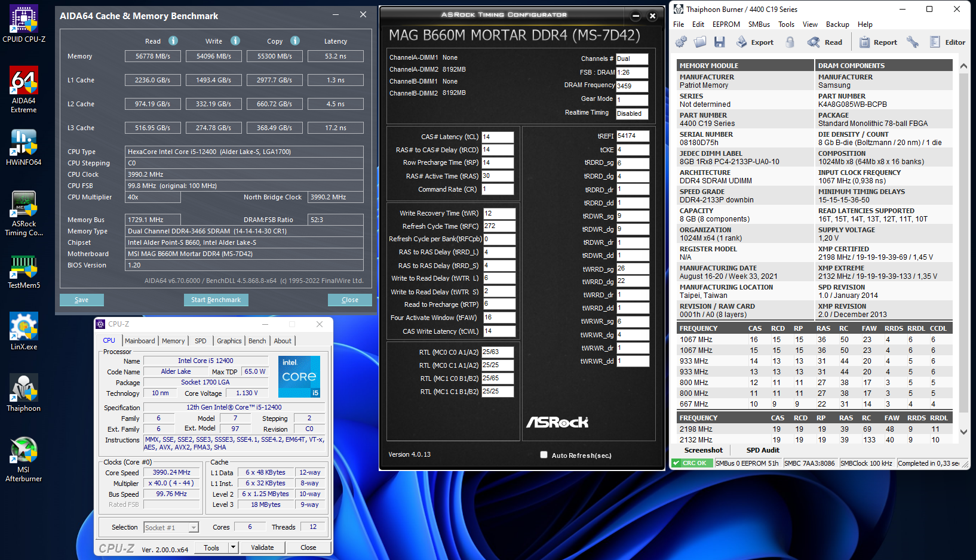Image resolution: width=976 pixels, height=560 pixels.
Task: Click the info icon next to Write column
Action: (x=235, y=41)
